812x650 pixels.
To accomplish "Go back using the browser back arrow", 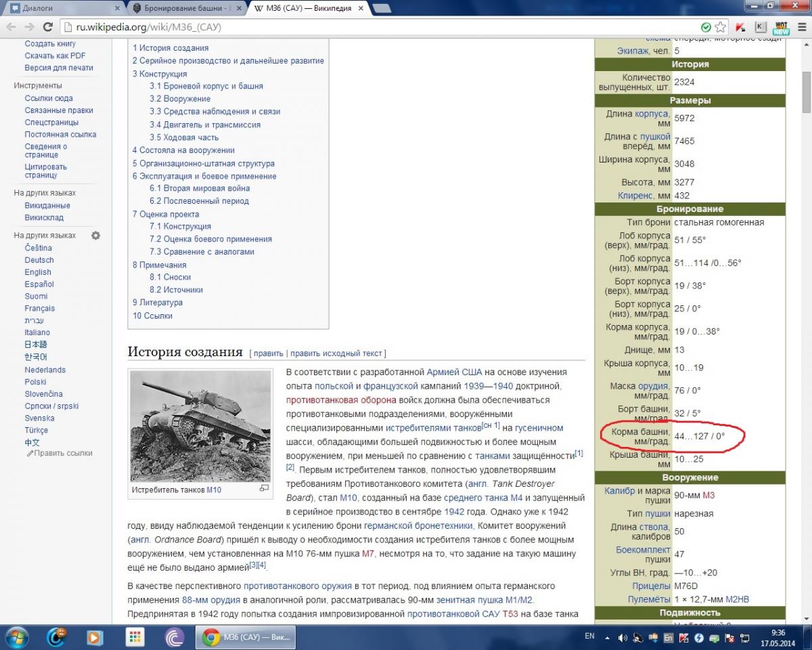I will point(11,27).
